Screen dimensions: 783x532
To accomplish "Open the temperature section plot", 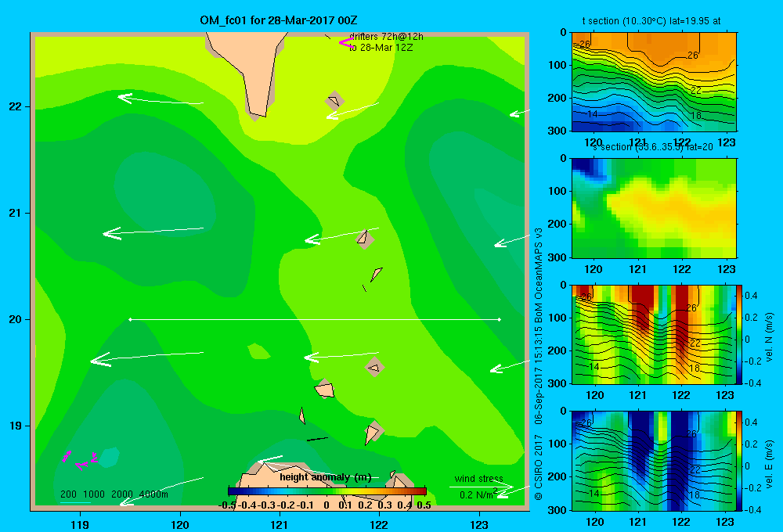I will pyautogui.click(x=654, y=82).
